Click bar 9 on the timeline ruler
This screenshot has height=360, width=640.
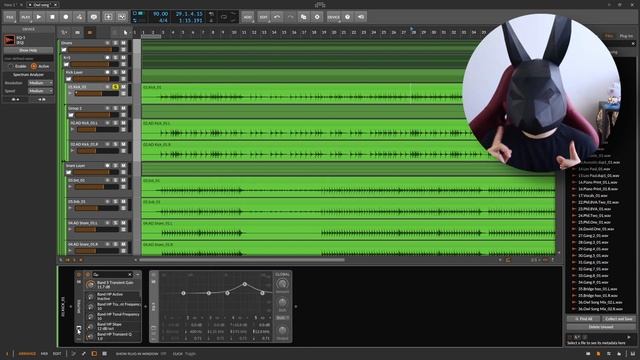pyautogui.click(x=223, y=32)
